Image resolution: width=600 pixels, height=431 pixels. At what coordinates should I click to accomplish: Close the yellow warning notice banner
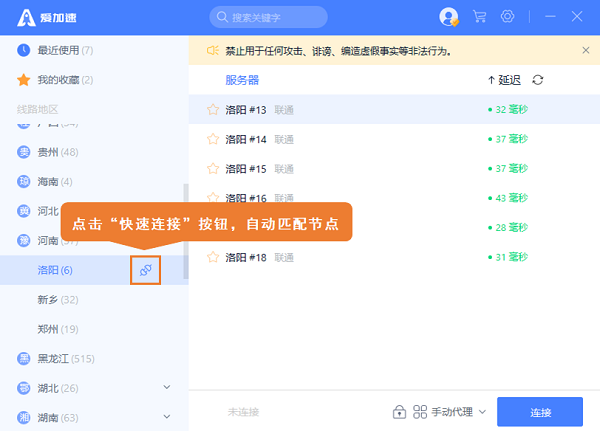[586, 50]
